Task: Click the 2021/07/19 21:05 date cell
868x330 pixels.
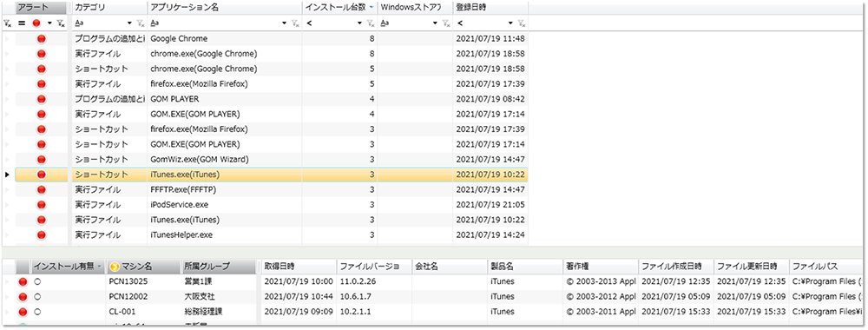Action: (x=490, y=204)
